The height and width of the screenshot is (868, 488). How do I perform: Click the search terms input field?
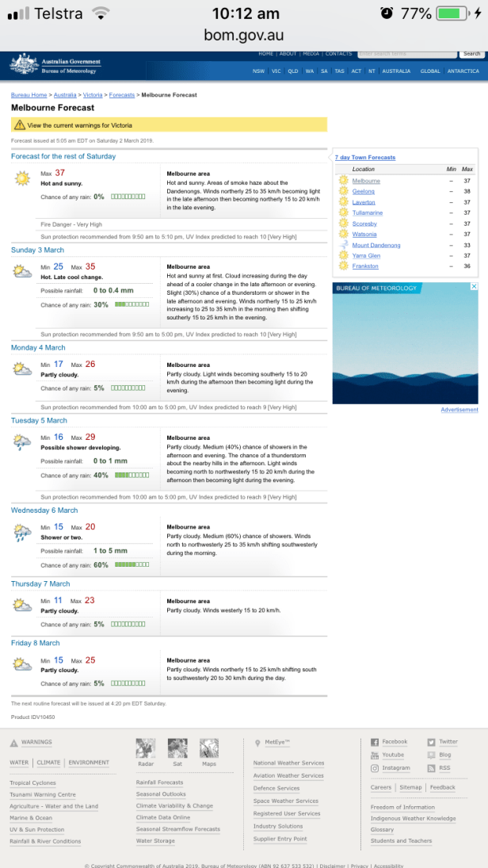click(406, 54)
